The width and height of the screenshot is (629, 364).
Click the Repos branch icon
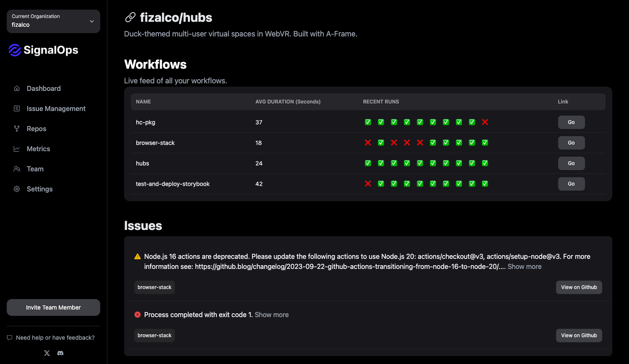(x=17, y=129)
